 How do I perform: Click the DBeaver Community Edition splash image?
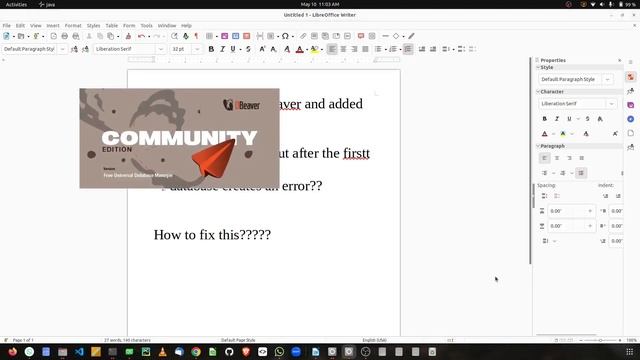tap(180, 138)
